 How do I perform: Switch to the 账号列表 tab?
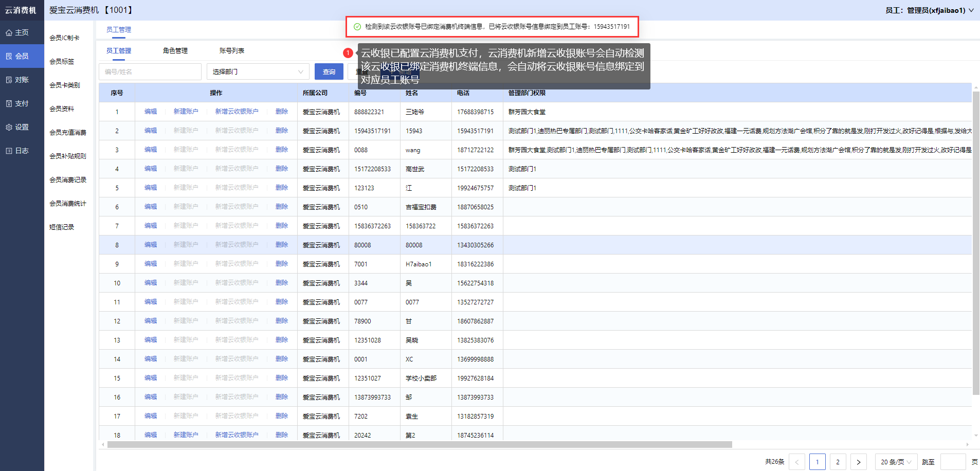[232, 51]
